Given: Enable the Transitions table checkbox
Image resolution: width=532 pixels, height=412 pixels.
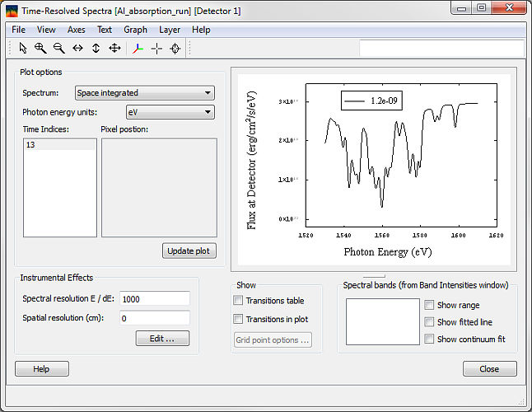Looking at the screenshot, I should click(x=239, y=301).
